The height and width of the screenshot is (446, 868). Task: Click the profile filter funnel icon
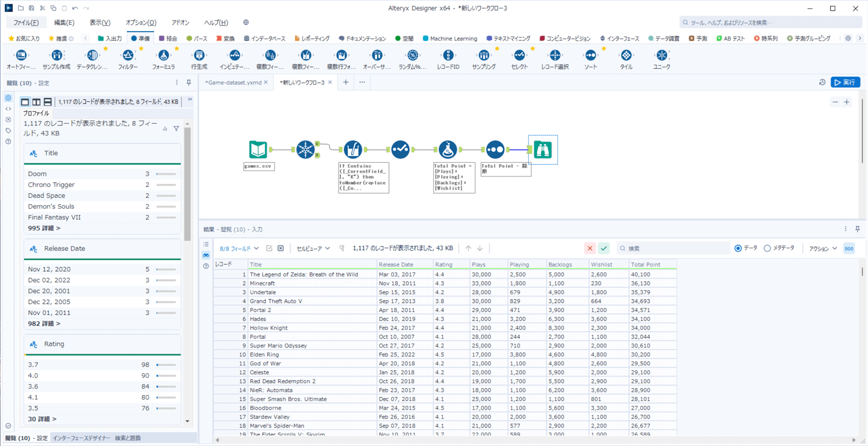[x=176, y=129]
